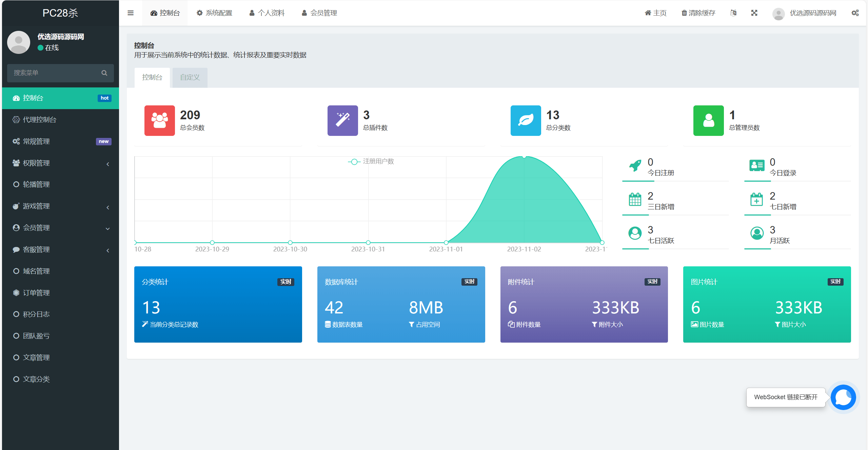The width and height of the screenshot is (868, 450).
Task: Toggle the 注册用户数 chart legend
Action: [371, 162]
